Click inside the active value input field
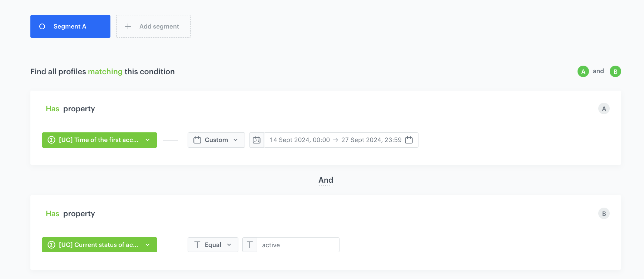The height and width of the screenshot is (279, 644). click(298, 245)
